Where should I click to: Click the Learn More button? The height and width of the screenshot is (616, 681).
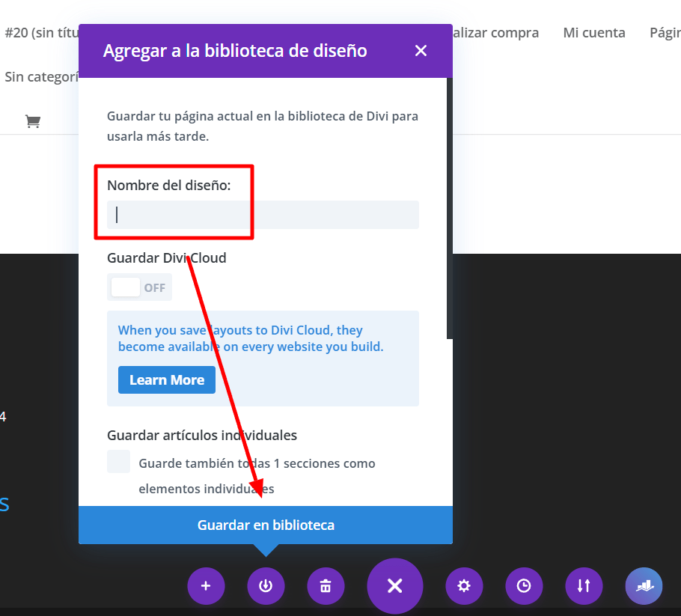click(x=167, y=379)
